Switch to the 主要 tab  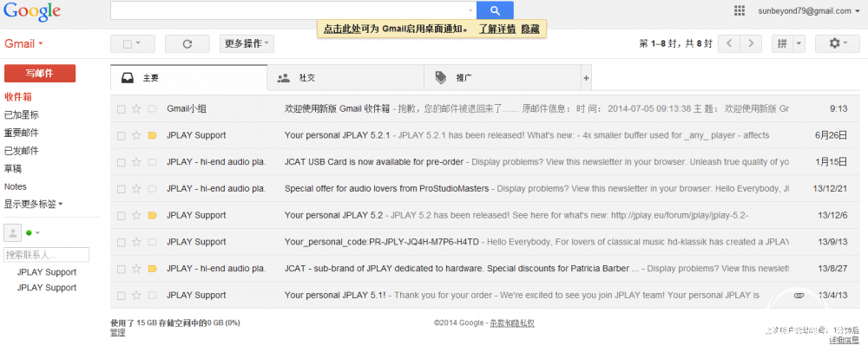click(188, 78)
